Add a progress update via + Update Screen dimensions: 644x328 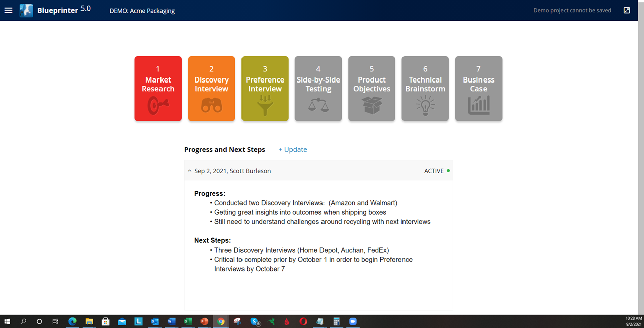tap(293, 149)
